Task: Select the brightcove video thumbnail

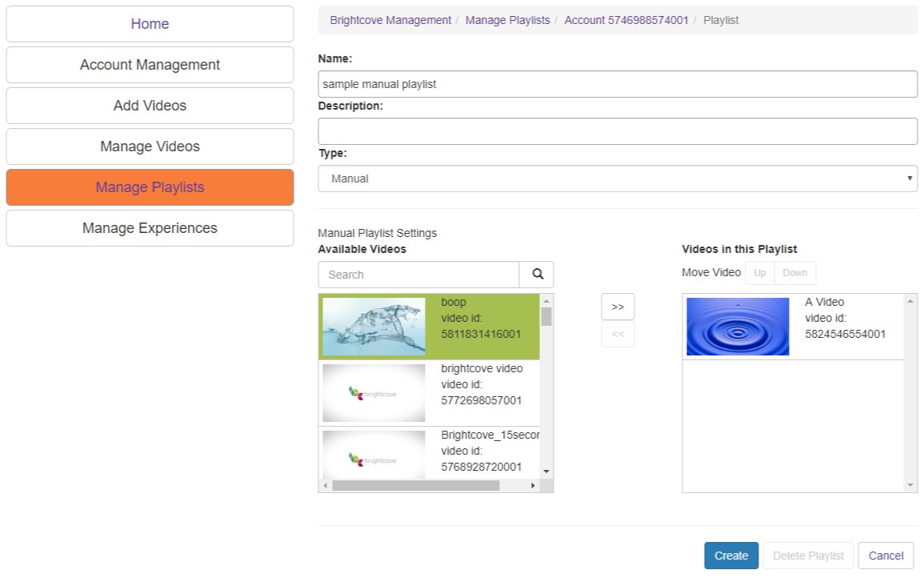Action: click(374, 393)
